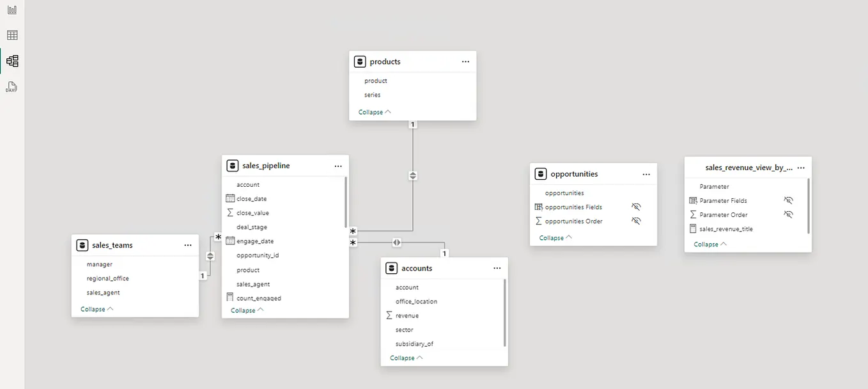Open More options menu for the opportunities table
Image resolution: width=868 pixels, height=389 pixels.
pyautogui.click(x=646, y=173)
